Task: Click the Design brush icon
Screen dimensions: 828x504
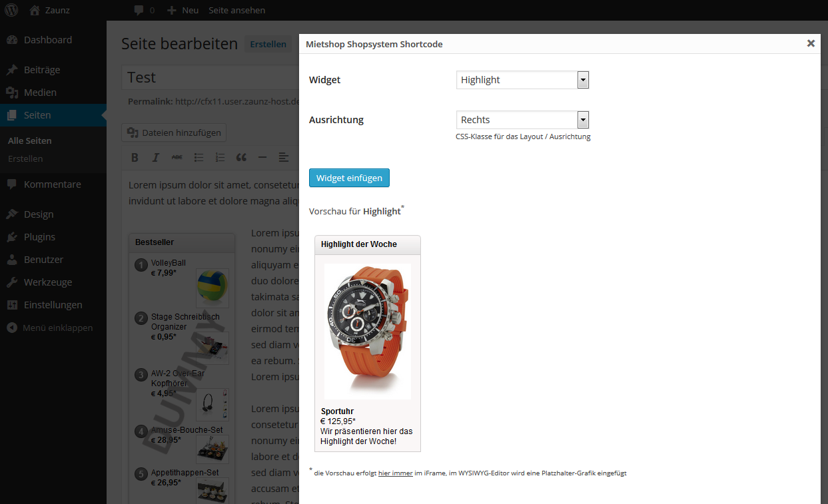Action: (x=12, y=214)
